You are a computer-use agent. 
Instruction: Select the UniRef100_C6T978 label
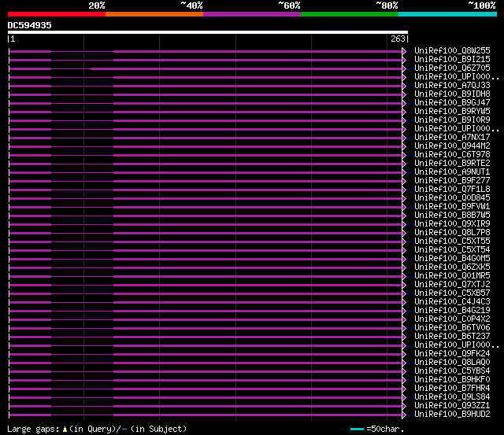(452, 155)
